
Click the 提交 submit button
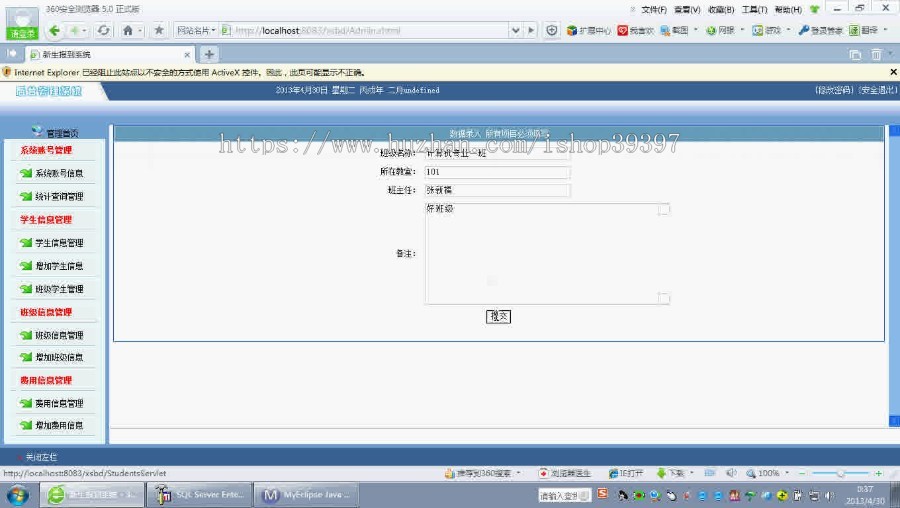(x=498, y=316)
